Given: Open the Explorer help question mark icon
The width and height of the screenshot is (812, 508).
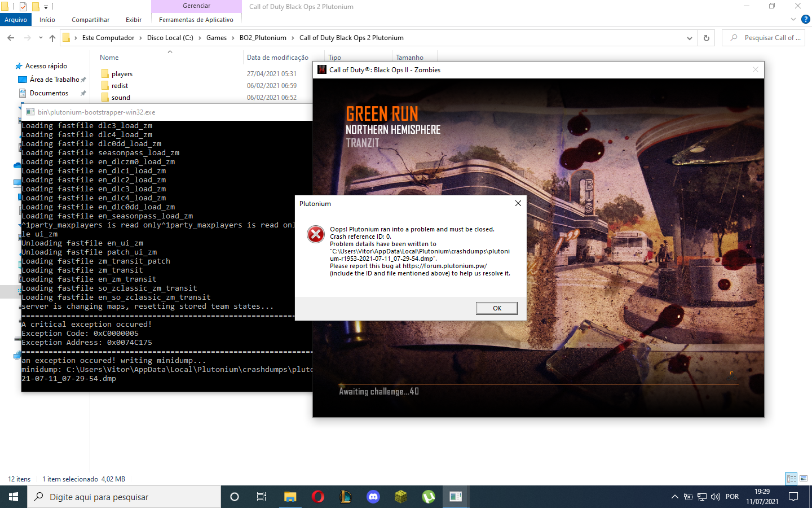Looking at the screenshot, I should tap(806, 19).
